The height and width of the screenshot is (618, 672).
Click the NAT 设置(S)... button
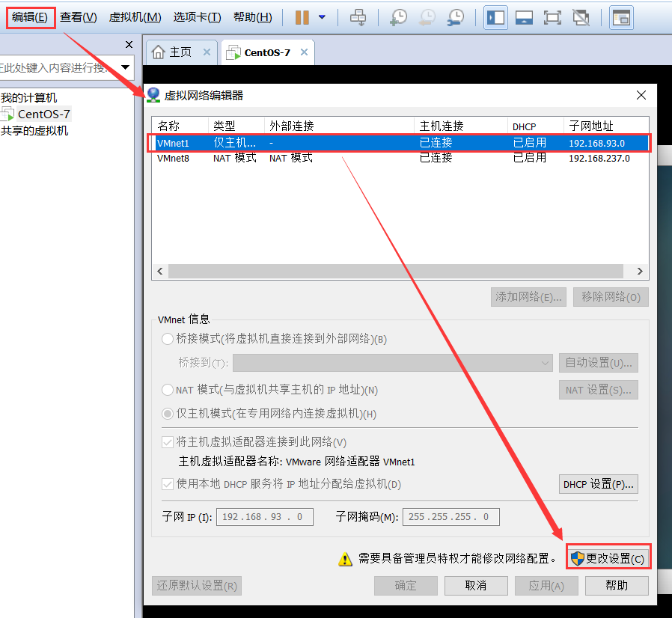[598, 390]
